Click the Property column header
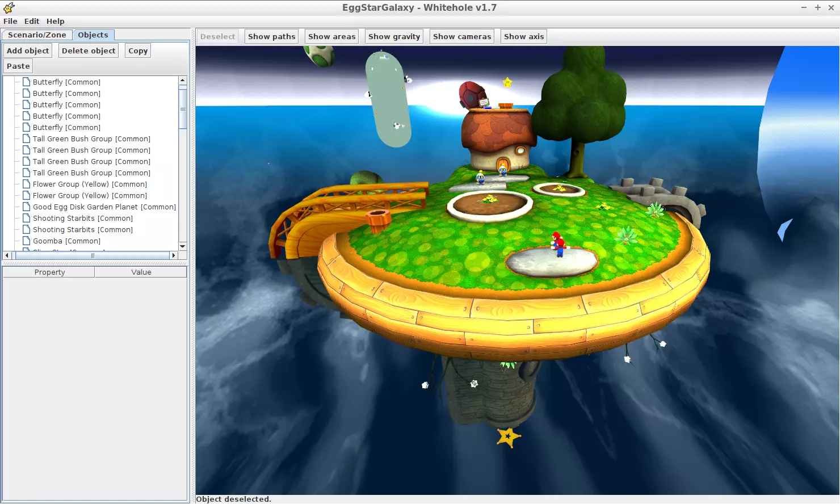 point(49,272)
